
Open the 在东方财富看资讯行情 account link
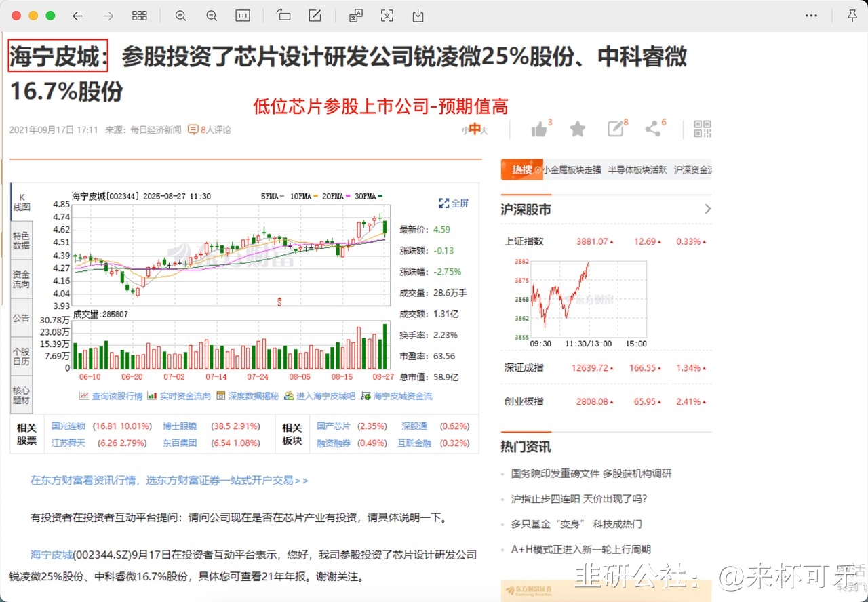170,480
